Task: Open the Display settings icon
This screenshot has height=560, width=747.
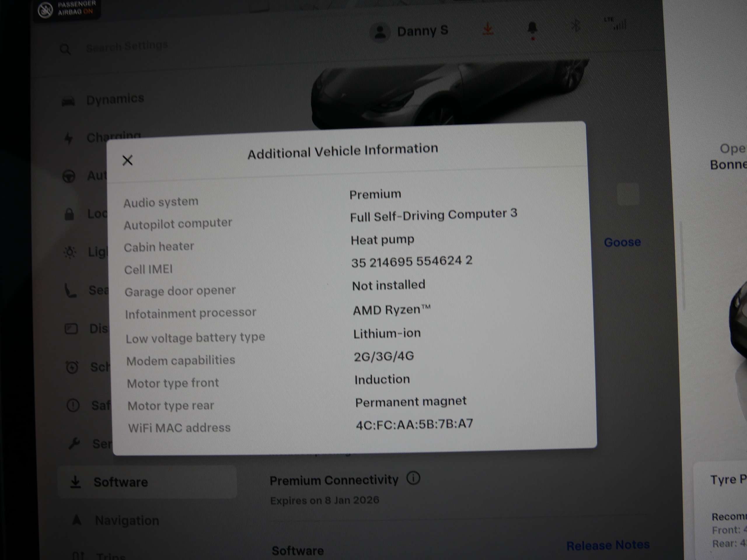Action: [x=71, y=328]
